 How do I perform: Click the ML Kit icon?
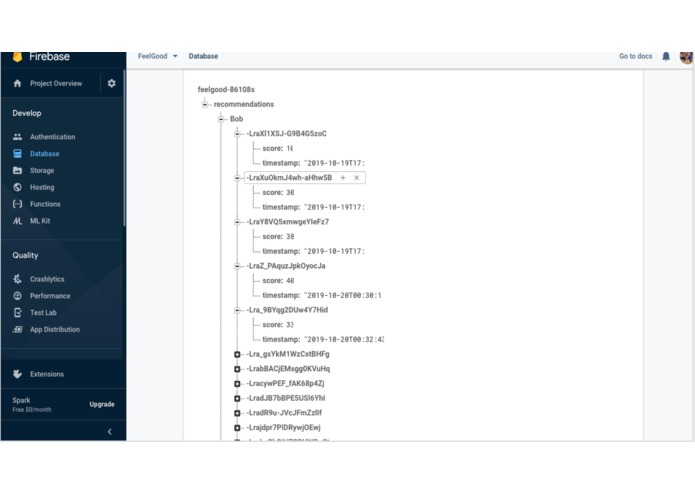(x=17, y=221)
